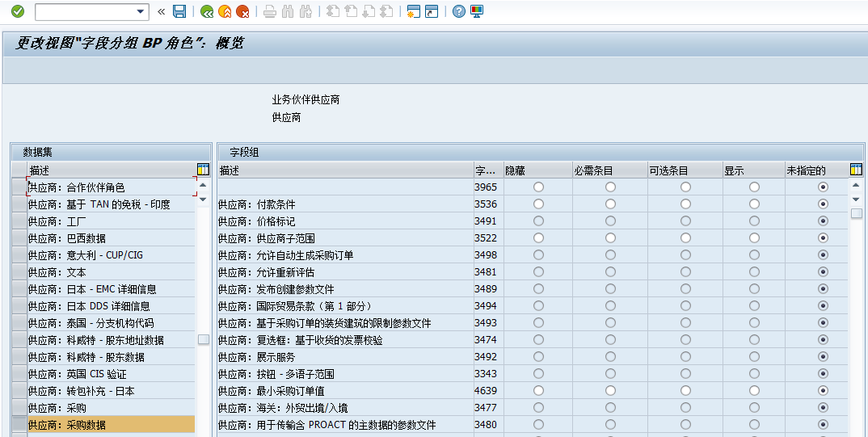This screenshot has height=437, width=868.
Task: Click the Customize Local Layout monitor icon
Action: tap(477, 11)
